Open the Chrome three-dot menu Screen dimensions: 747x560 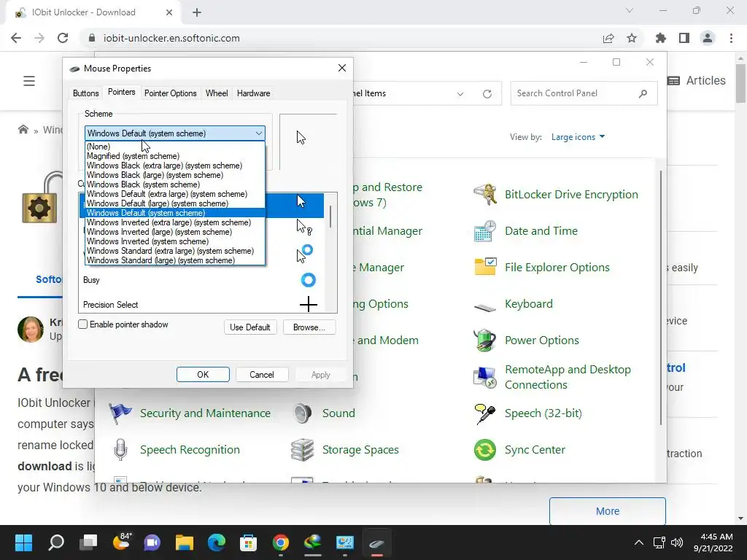731,38
